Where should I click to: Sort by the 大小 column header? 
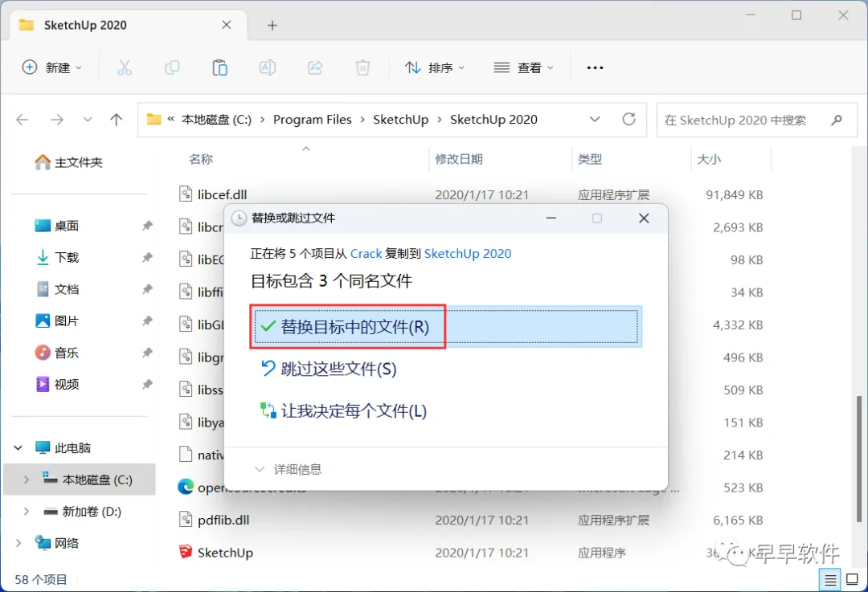click(709, 159)
